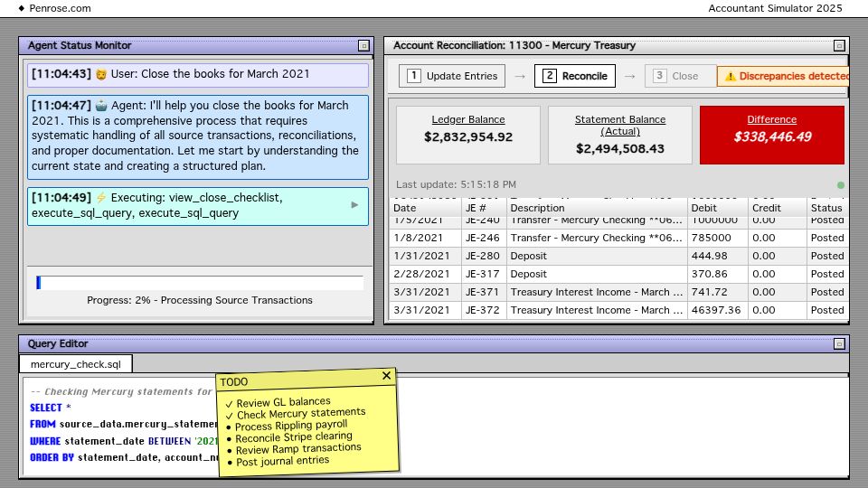Click the $2,494,508.43 statement balance value
This screenshot has height=488, width=868.
click(620, 148)
